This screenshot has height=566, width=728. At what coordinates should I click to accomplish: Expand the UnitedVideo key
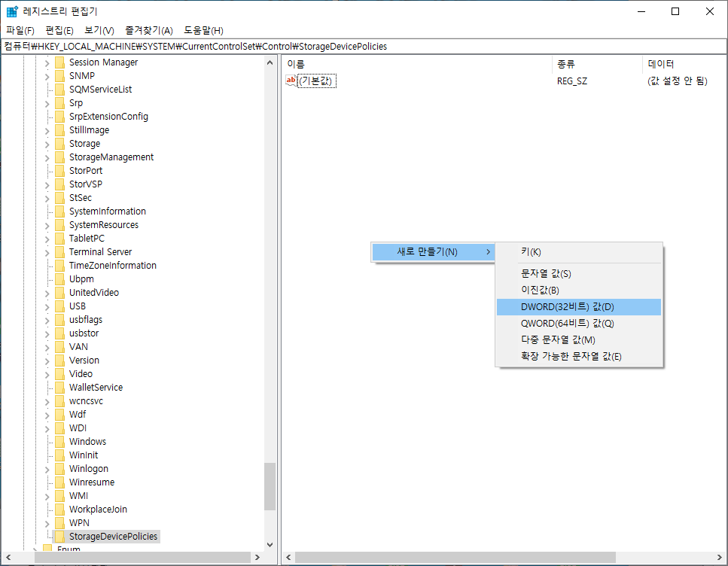coord(47,293)
